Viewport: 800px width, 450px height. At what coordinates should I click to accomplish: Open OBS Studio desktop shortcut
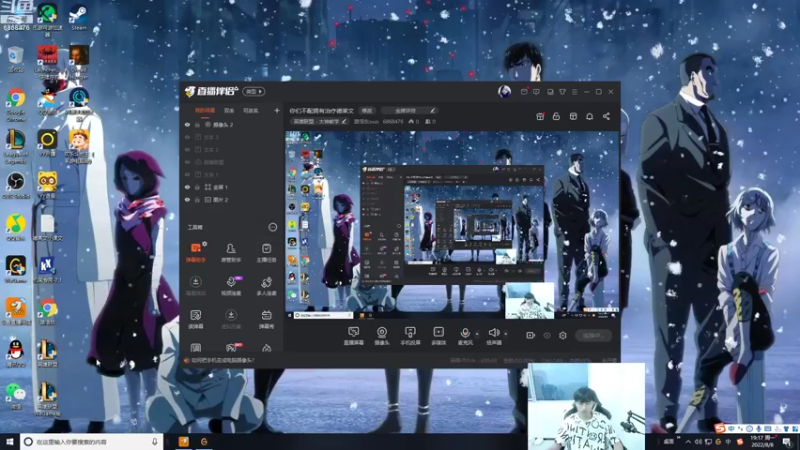point(16,185)
